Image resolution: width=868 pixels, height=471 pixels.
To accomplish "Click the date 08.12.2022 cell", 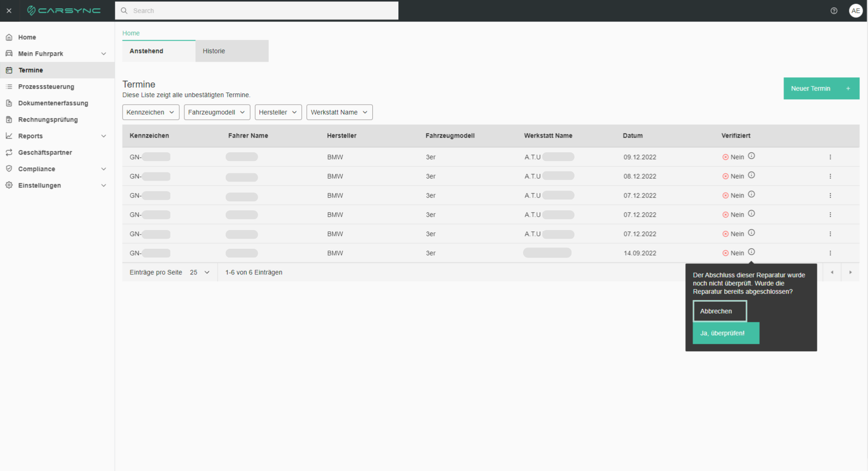I will (640, 176).
